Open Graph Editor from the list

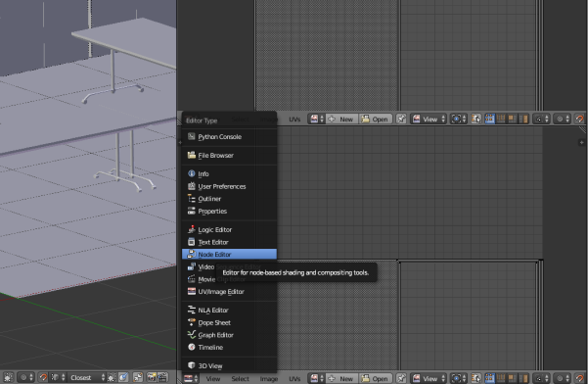pos(229,335)
